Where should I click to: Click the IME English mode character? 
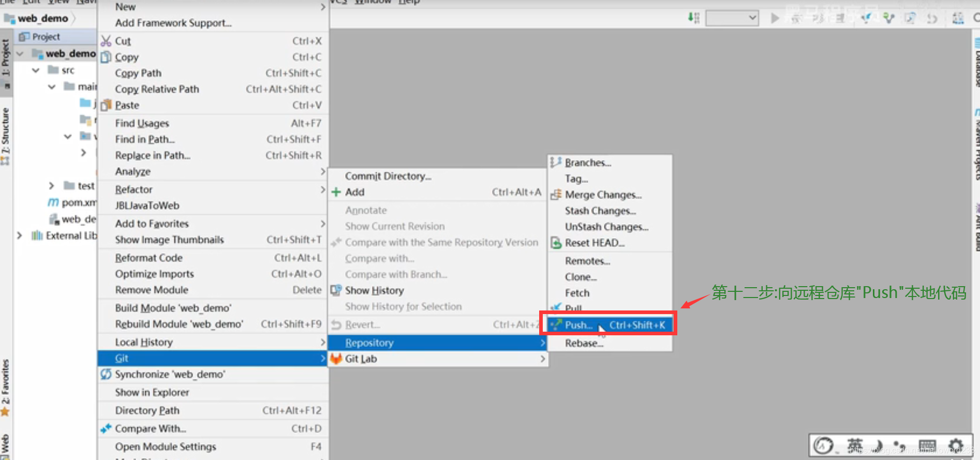pos(855,445)
